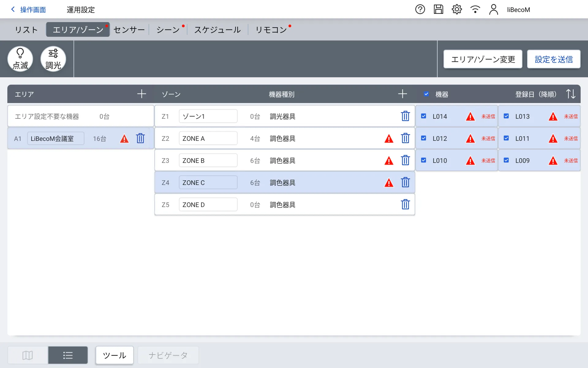This screenshot has width=588, height=368.
Task: Switch to the センサー tab
Action: pyautogui.click(x=129, y=30)
